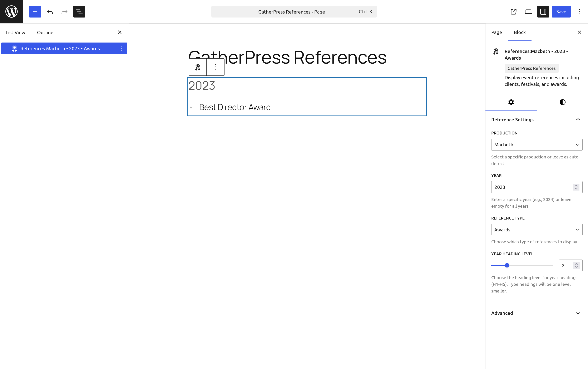Expand the Advanced panel
The image size is (588, 369).
(x=537, y=313)
